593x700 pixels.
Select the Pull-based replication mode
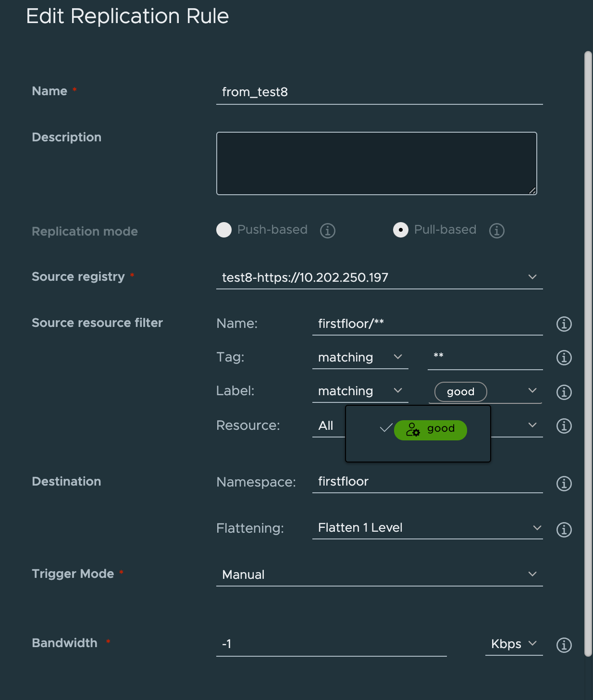click(x=402, y=230)
